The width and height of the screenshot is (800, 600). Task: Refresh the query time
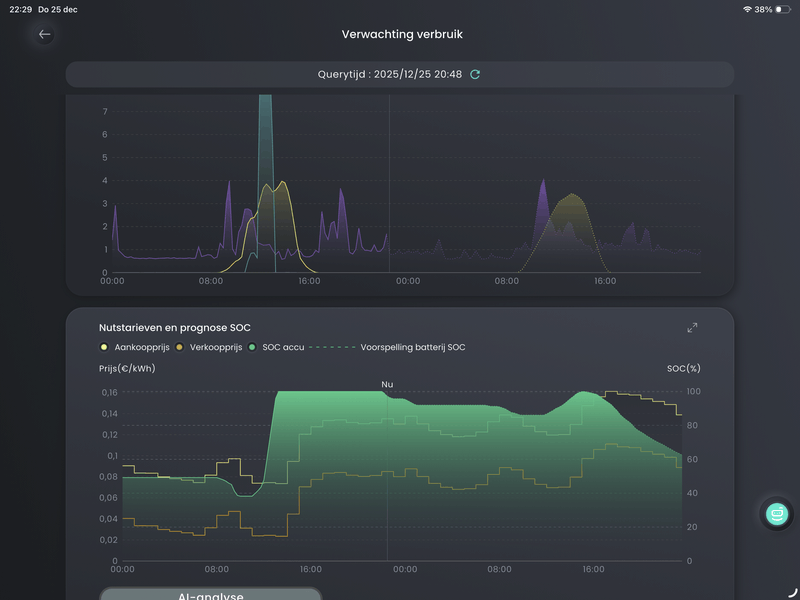[x=475, y=74]
